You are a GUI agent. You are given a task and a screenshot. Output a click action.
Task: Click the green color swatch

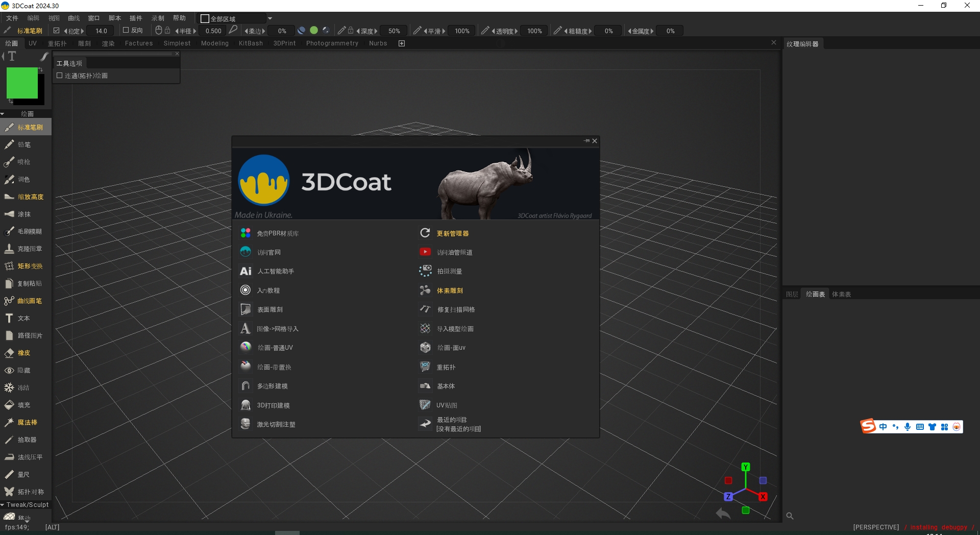point(21,83)
